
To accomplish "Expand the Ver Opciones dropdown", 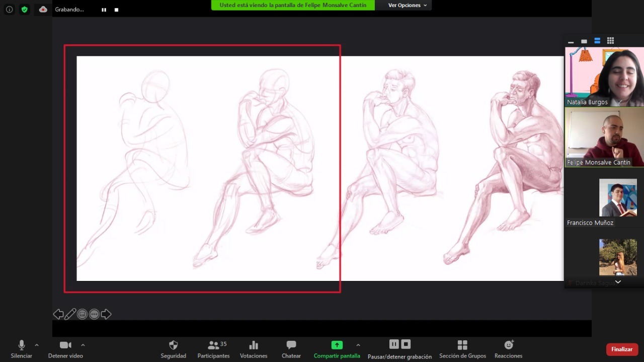I will (x=407, y=6).
